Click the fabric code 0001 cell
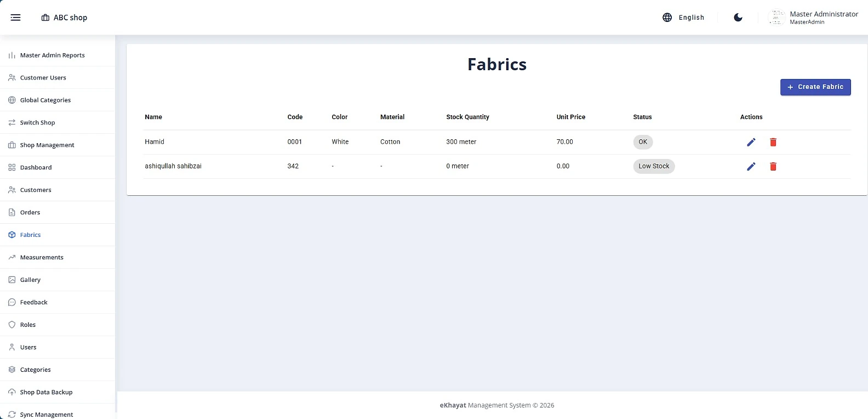The height and width of the screenshot is (419, 868). tap(295, 142)
